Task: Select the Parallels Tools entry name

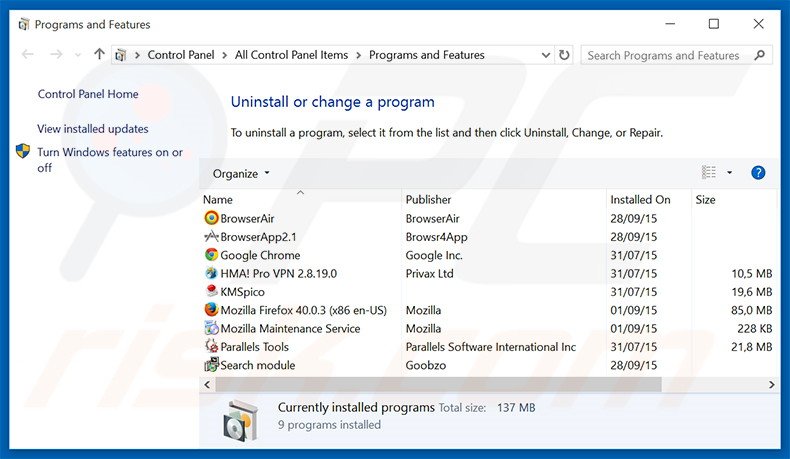Action: [x=254, y=347]
